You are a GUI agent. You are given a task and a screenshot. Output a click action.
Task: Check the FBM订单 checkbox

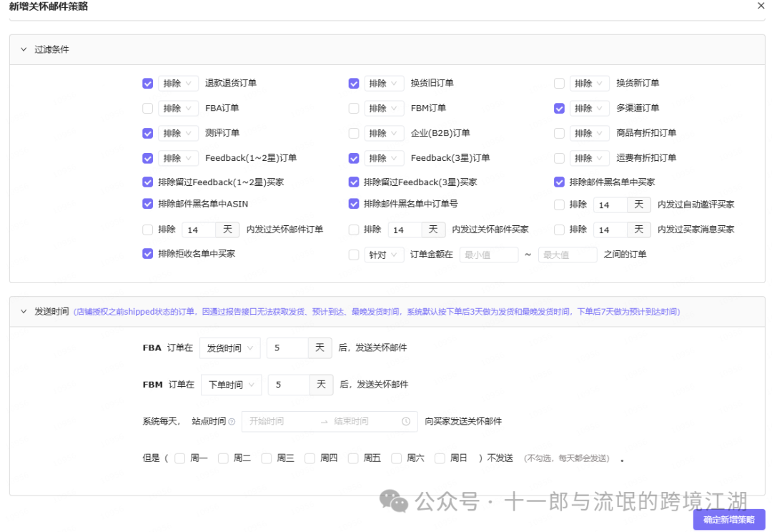[x=354, y=109]
